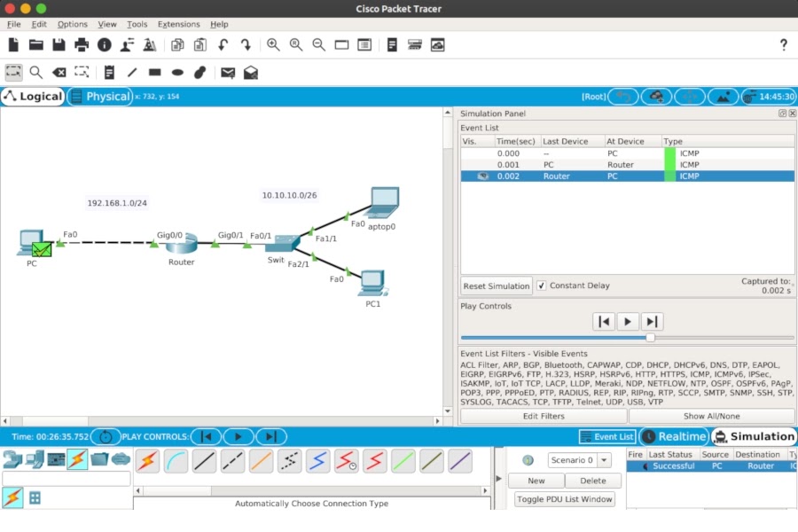Select the Copper Cross-Over dashed cable
Screen dimensions: 798x532
point(232,461)
